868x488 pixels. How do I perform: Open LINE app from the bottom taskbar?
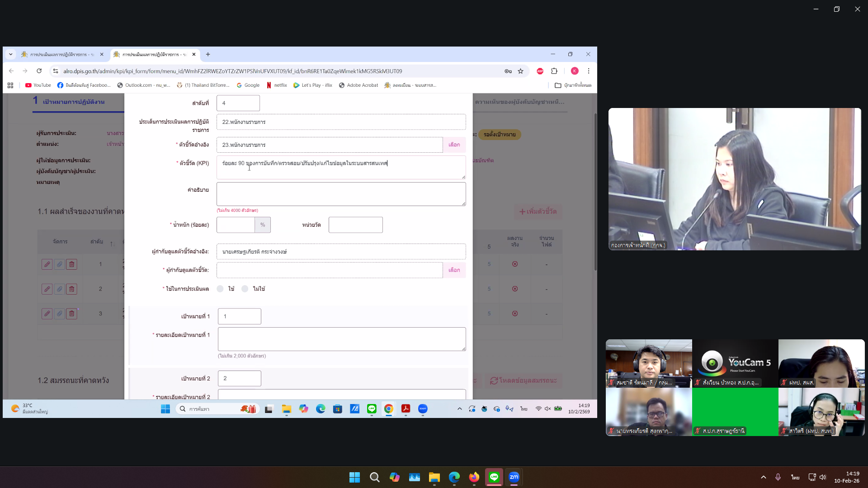click(x=494, y=477)
